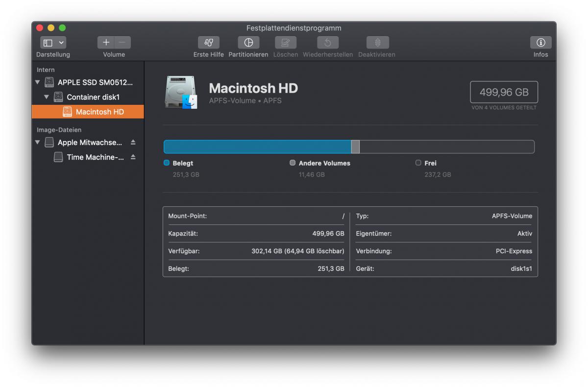Click the large Macintosh HD Finder drive icon
Screen dimensions: 588x387
coord(181,92)
